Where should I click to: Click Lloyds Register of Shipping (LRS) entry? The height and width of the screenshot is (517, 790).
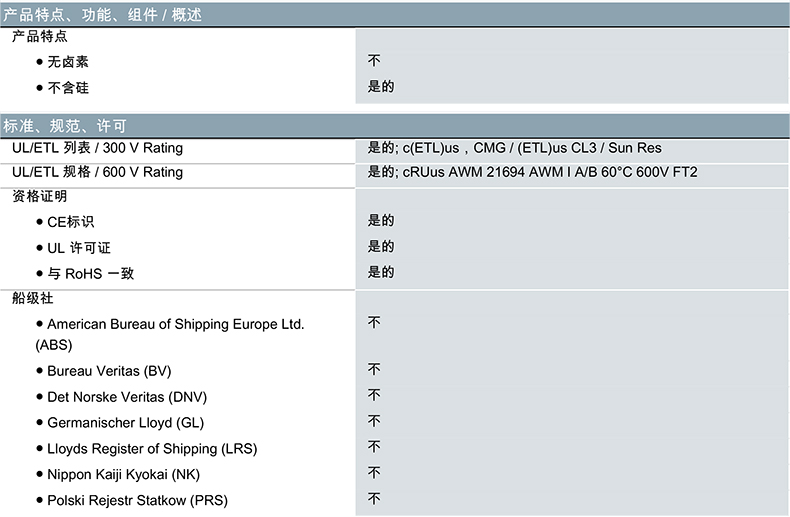pos(152,449)
